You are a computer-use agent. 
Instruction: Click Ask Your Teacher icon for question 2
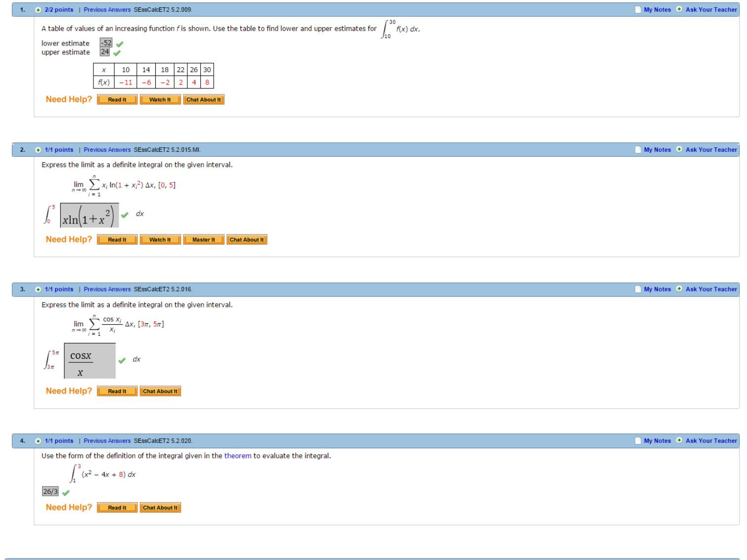(679, 149)
